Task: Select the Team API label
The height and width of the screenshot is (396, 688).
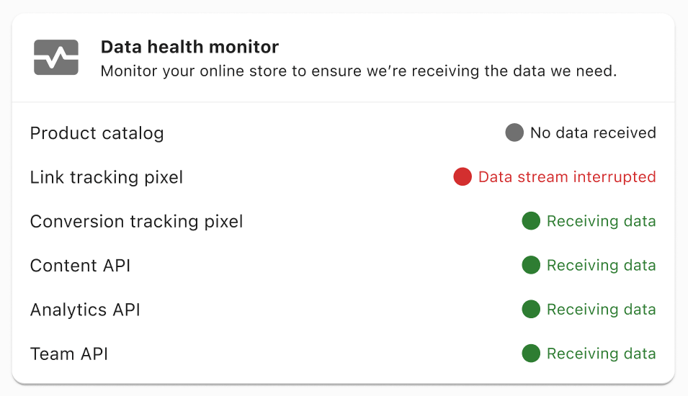Action: [69, 354]
